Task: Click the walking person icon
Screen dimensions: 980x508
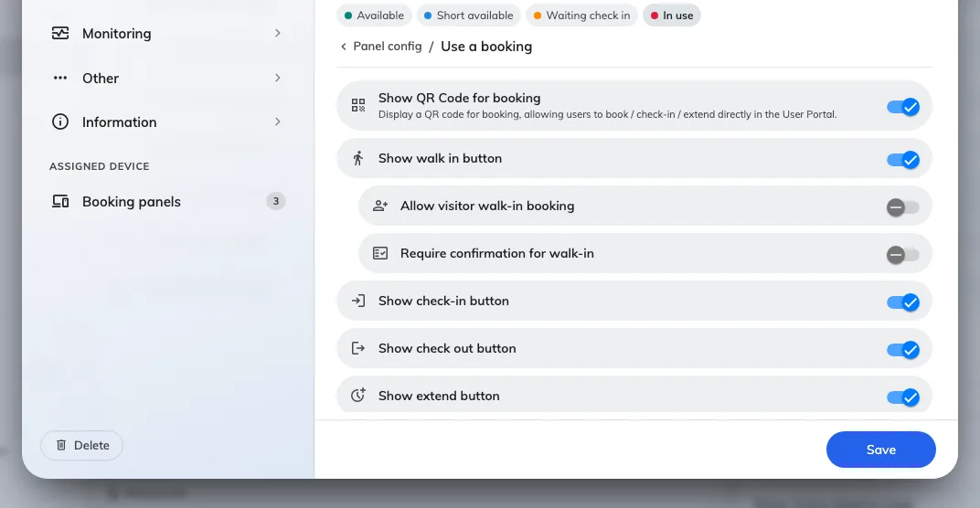Action: 358,158
